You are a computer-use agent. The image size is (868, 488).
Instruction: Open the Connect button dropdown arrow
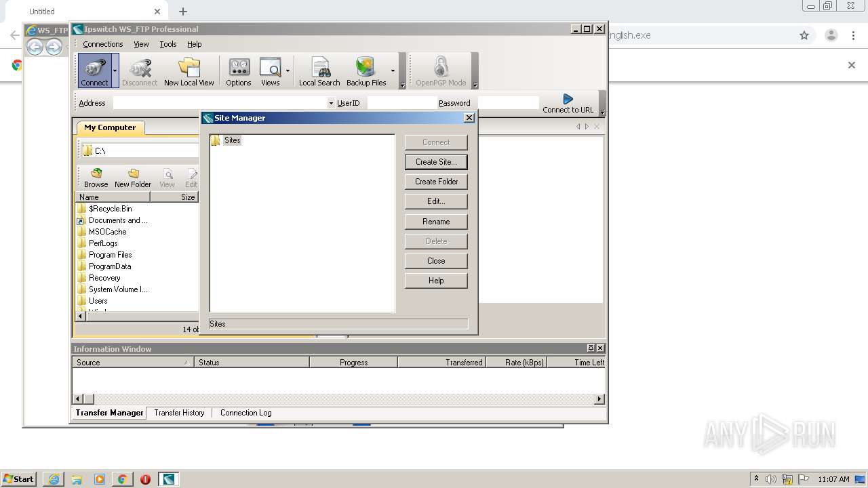(115, 70)
